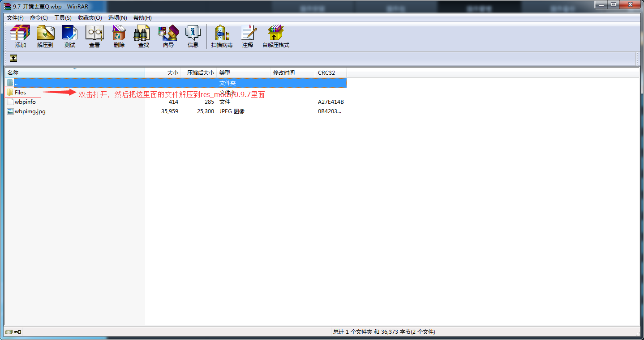
Task: Select the wbpimg.jpg file name
Action: (x=30, y=111)
